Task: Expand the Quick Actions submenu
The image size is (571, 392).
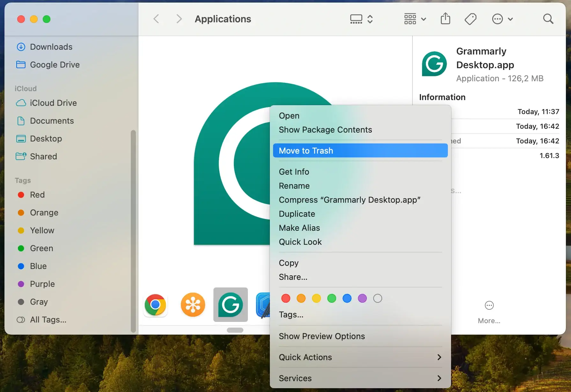Action: 360,357
